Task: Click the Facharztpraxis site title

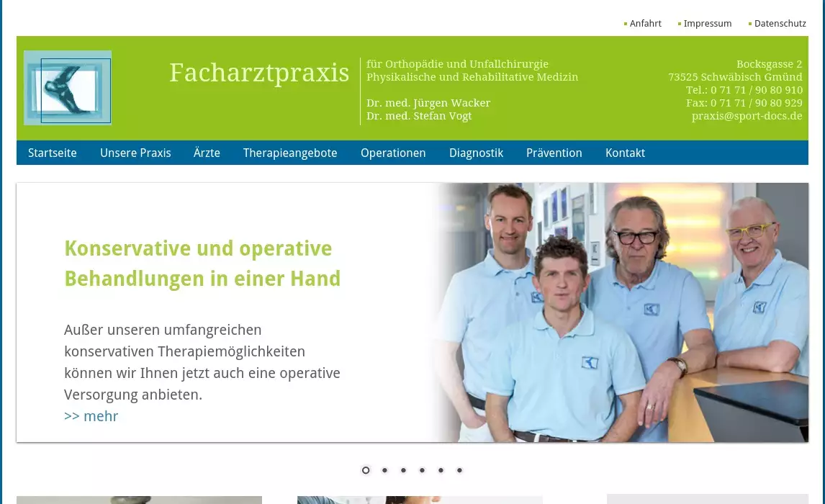Action: [x=259, y=73]
